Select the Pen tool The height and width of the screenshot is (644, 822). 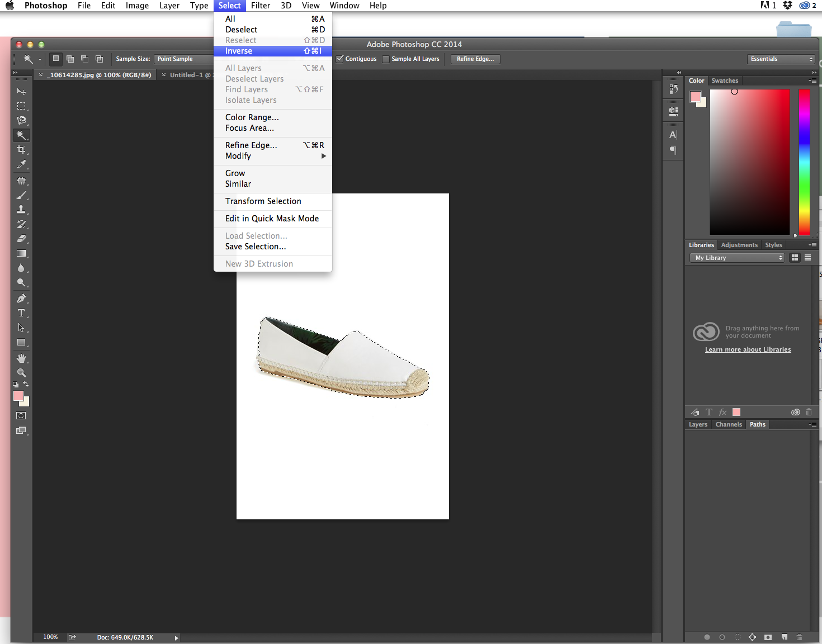pos(21,299)
